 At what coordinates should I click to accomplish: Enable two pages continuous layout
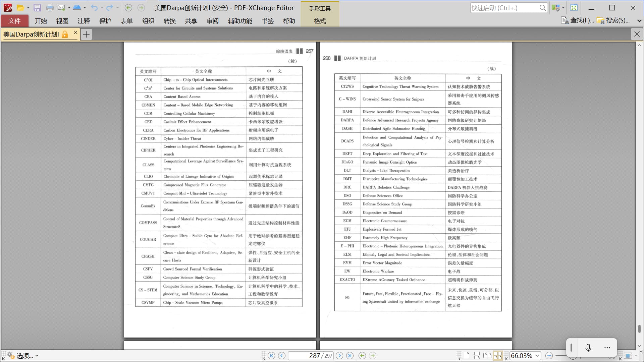pos(498,356)
